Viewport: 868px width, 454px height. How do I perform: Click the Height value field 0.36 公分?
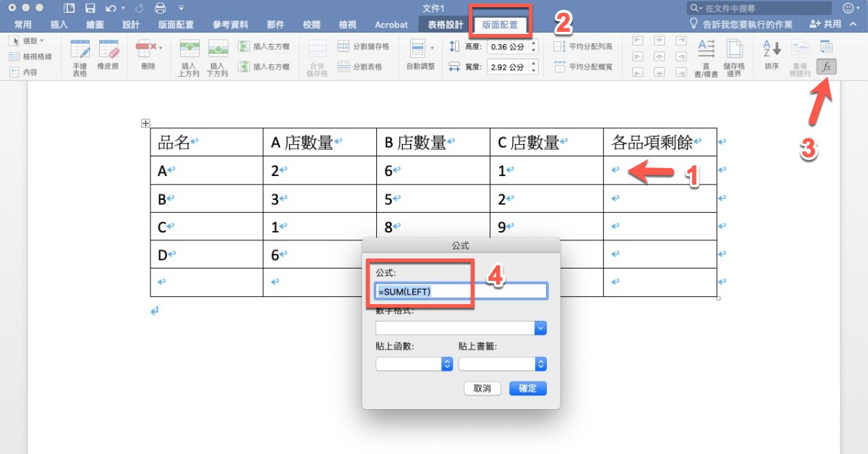click(508, 46)
